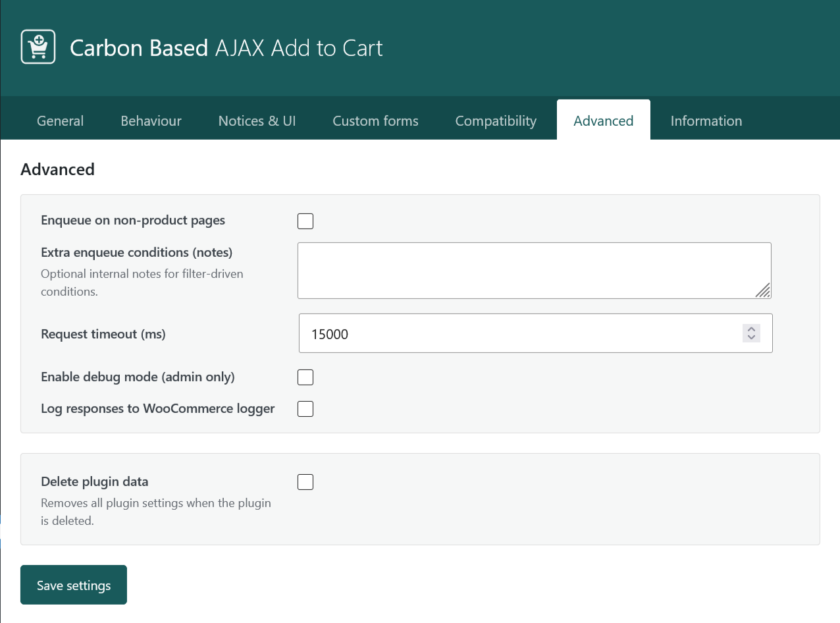The width and height of the screenshot is (840, 623).
Task: Click the Request timeout field showing 15000
Action: tap(535, 333)
